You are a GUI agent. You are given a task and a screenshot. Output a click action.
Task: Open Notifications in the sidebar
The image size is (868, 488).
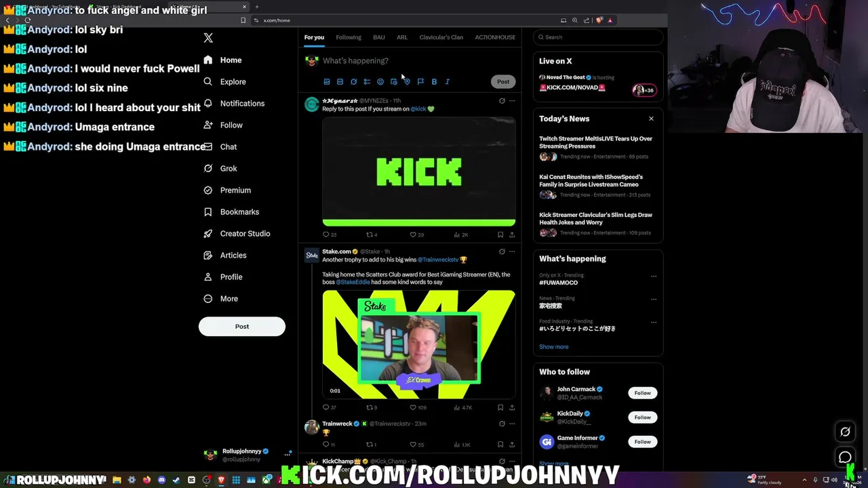click(x=234, y=103)
